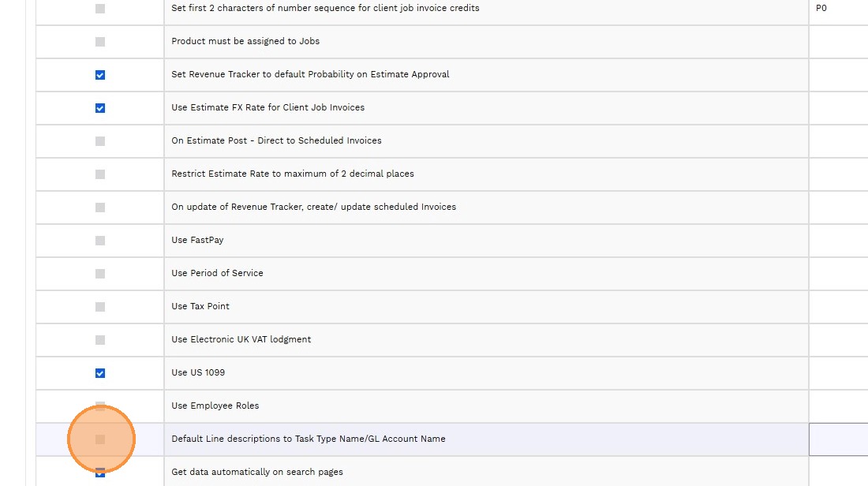Tick 'Restrict Estimate Rate to maximum of 2 decimal places'

pyautogui.click(x=100, y=174)
